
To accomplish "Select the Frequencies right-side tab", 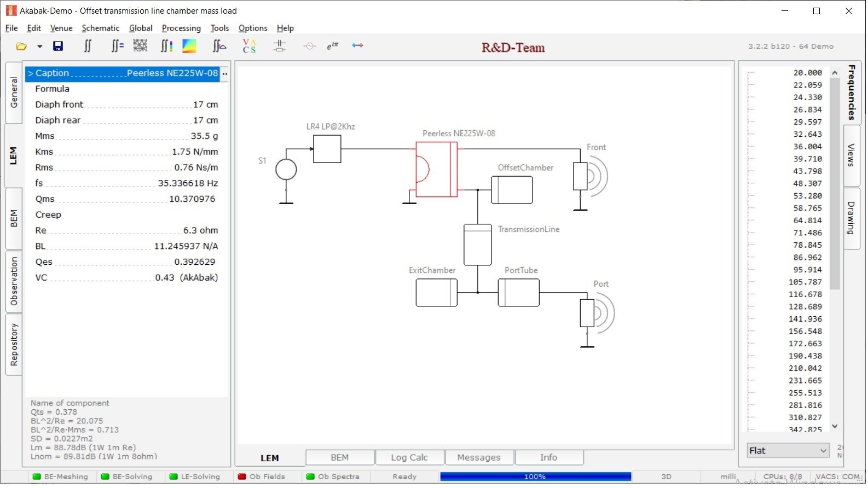I will pos(852,92).
